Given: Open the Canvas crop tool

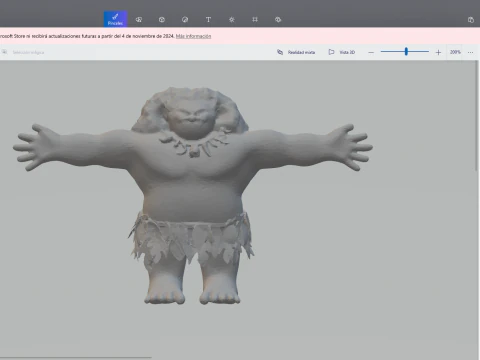Looking at the screenshot, I should pyautogui.click(x=255, y=20).
